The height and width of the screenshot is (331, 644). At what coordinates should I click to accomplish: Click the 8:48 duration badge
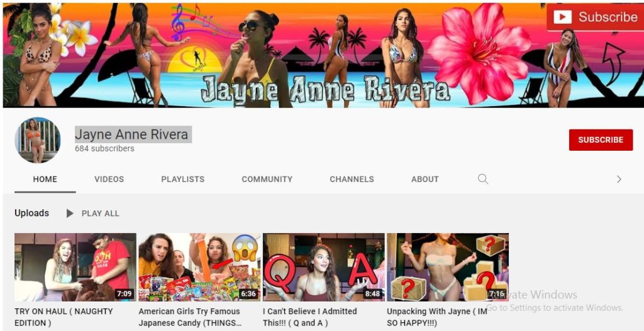372,294
